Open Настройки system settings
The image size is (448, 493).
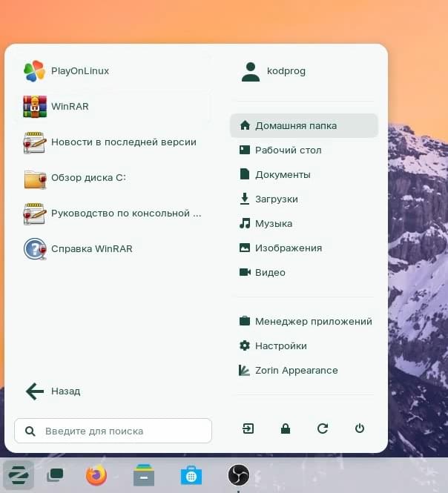point(304,346)
